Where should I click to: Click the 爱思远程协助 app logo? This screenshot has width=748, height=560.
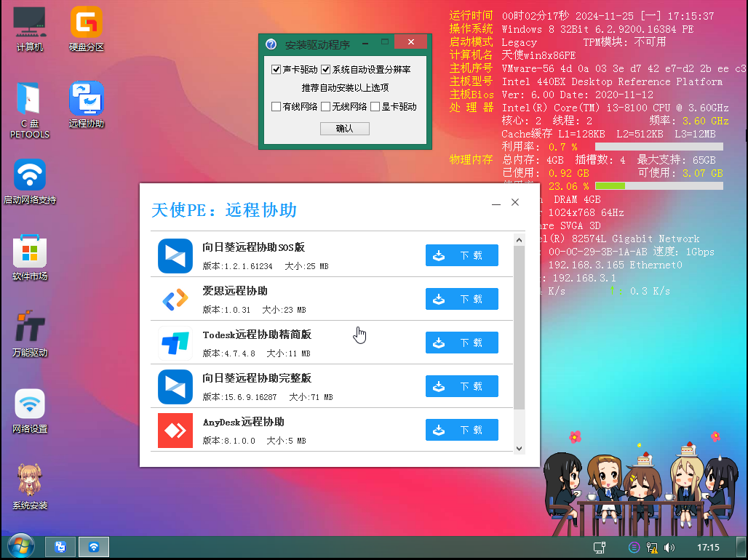point(175,300)
